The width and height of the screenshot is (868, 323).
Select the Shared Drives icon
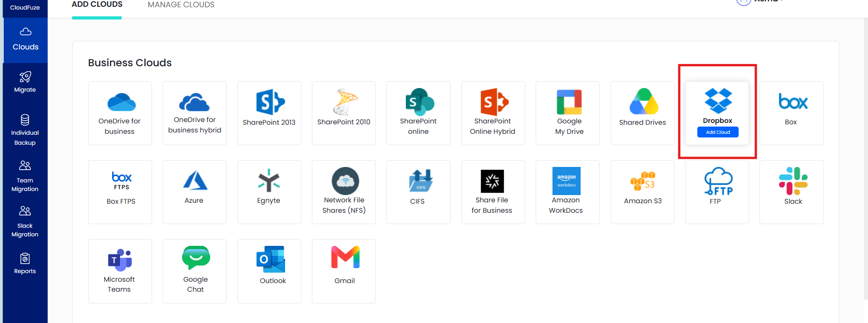pyautogui.click(x=644, y=102)
